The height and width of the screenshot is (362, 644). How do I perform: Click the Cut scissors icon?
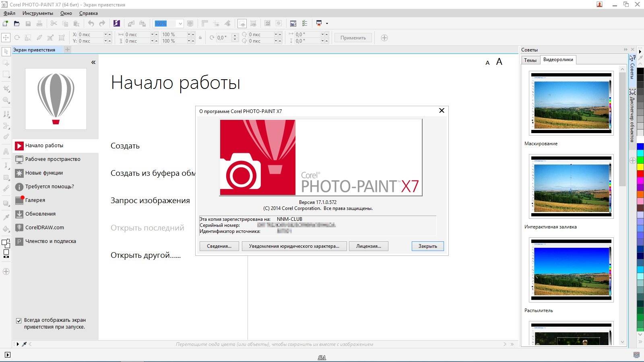tap(54, 23)
